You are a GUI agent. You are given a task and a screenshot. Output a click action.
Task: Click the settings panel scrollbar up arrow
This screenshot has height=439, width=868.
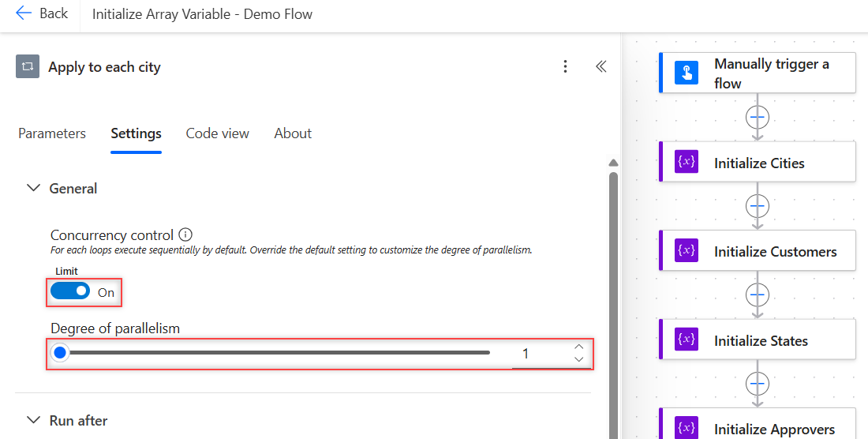click(613, 163)
